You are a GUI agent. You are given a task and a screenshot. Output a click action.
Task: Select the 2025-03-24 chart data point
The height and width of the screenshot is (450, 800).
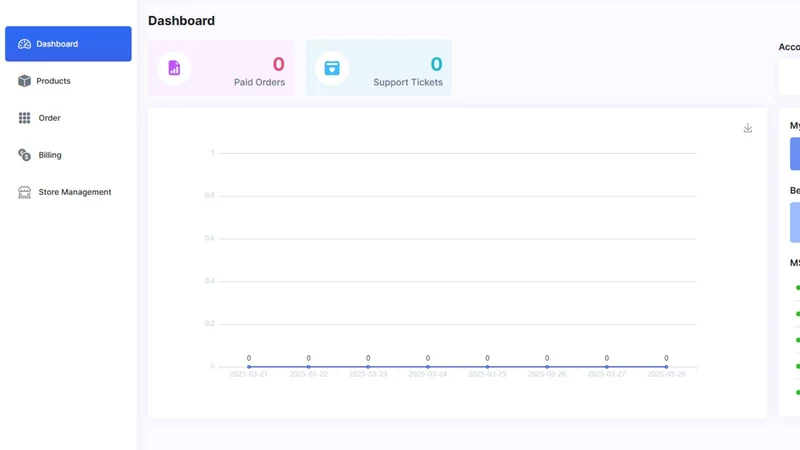428,366
